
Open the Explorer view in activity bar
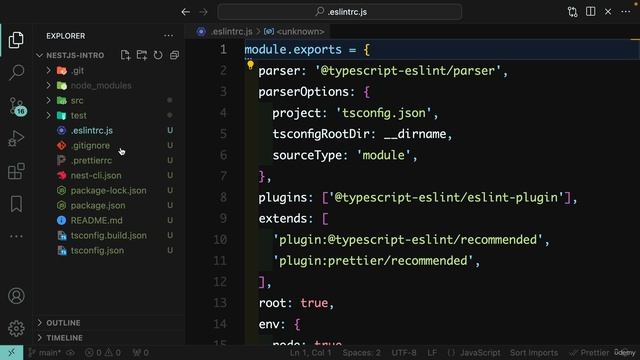click(16, 40)
